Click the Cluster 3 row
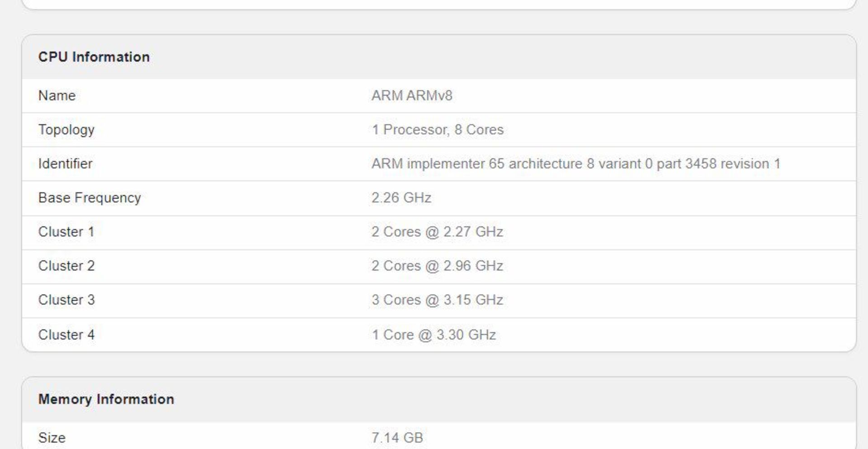Viewport: 868px width, 449px height. [66, 299]
